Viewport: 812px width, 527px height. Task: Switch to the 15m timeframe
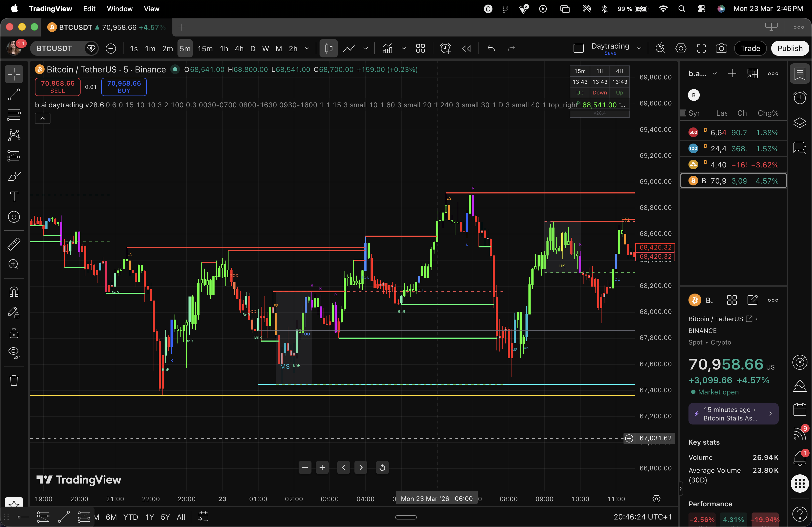coord(205,48)
